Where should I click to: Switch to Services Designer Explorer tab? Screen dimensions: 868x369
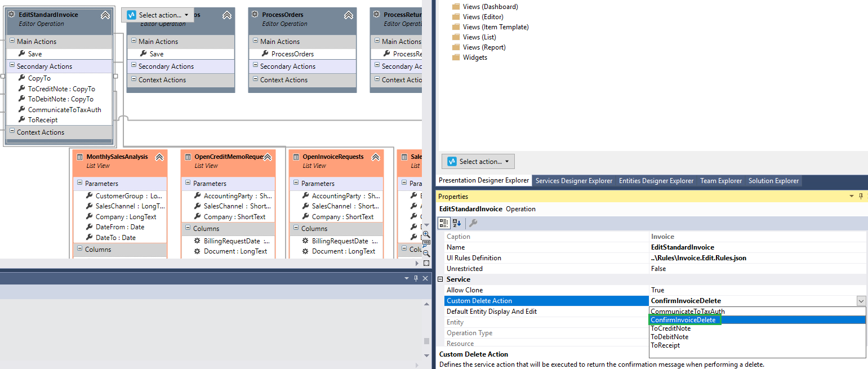tap(574, 181)
